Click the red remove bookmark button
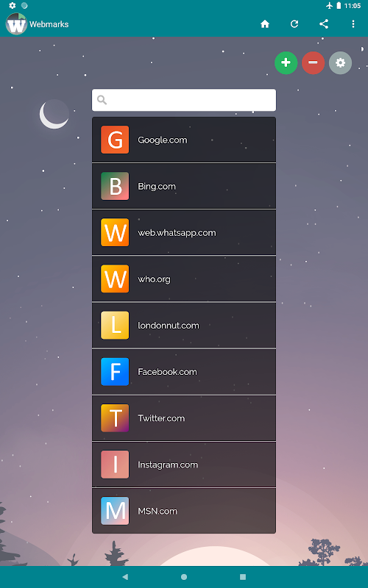368x588 pixels. [314, 62]
